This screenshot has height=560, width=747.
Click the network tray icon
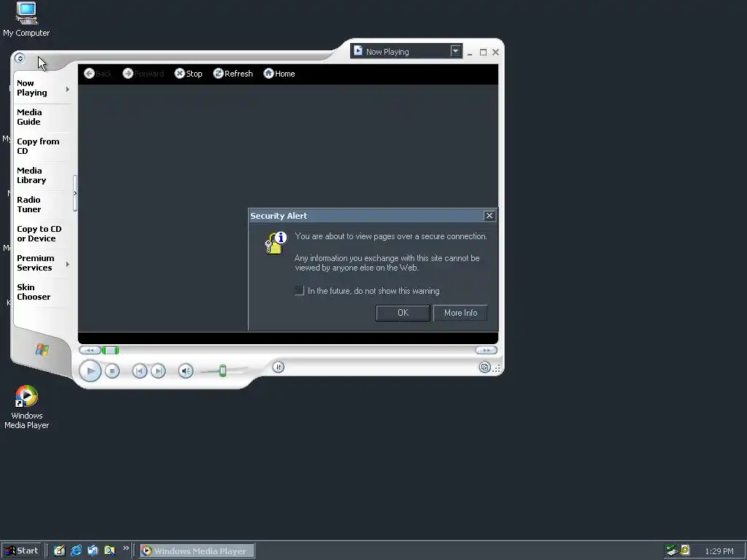click(x=672, y=551)
